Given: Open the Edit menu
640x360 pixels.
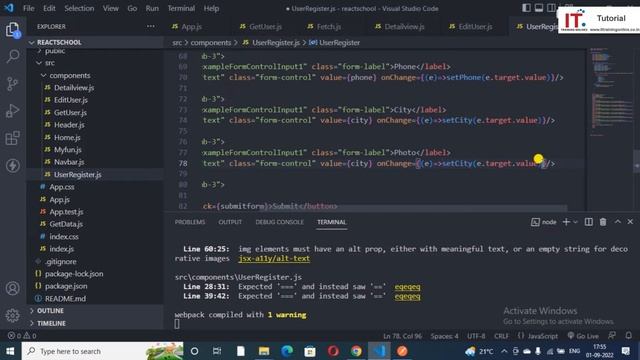Looking at the screenshot, I should [x=49, y=8].
